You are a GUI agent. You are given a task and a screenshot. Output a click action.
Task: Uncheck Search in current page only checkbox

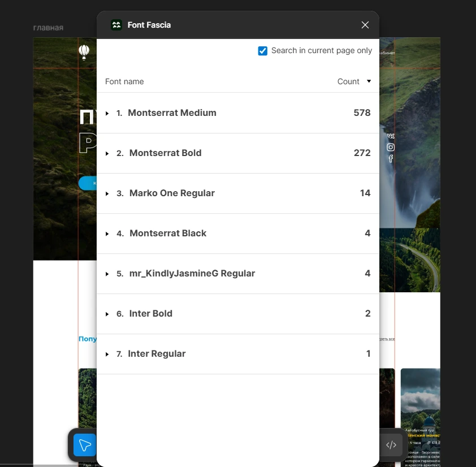coord(262,51)
